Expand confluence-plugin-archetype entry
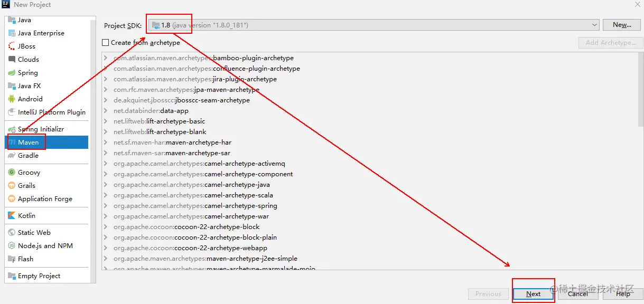644x304 pixels. point(106,69)
